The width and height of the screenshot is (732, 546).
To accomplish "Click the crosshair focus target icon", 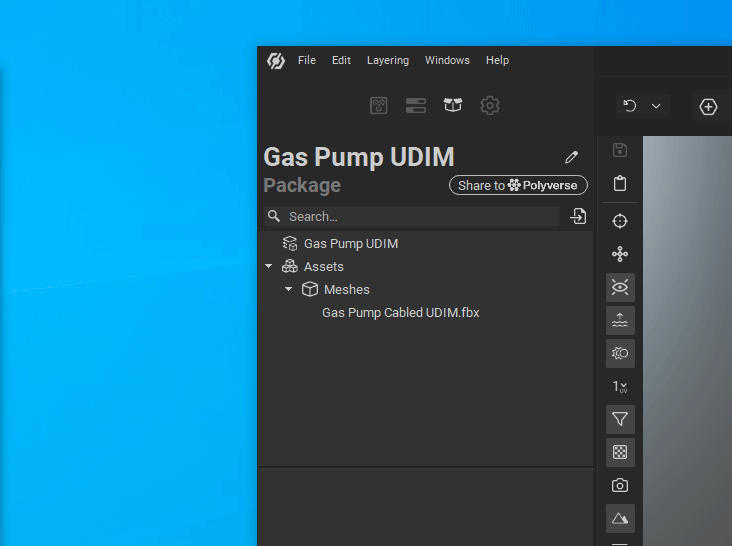I will coord(620,221).
